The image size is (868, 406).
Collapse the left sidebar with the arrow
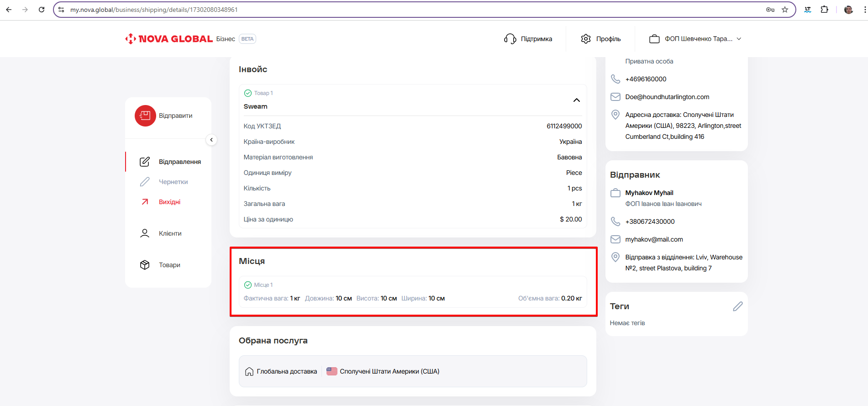pos(211,140)
